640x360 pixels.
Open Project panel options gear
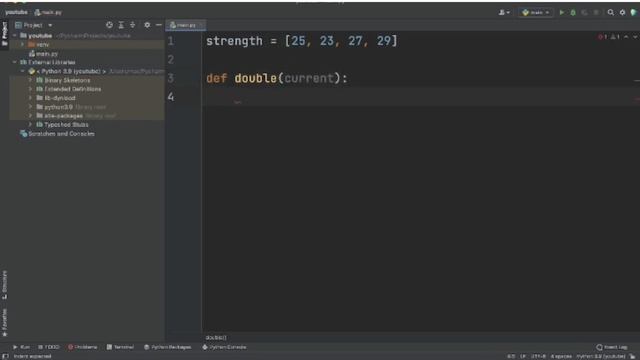pyautogui.click(x=147, y=25)
